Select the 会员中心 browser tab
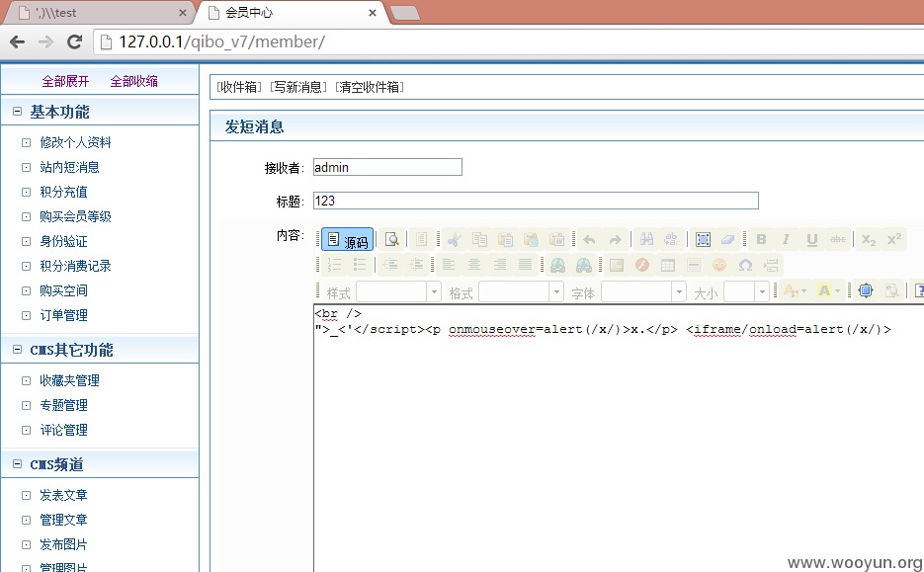Viewport: 924px width, 572px height. click(292, 13)
